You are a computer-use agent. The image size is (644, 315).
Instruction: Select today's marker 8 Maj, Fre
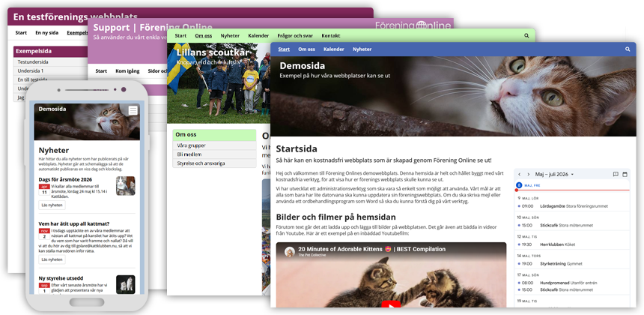[x=519, y=185]
